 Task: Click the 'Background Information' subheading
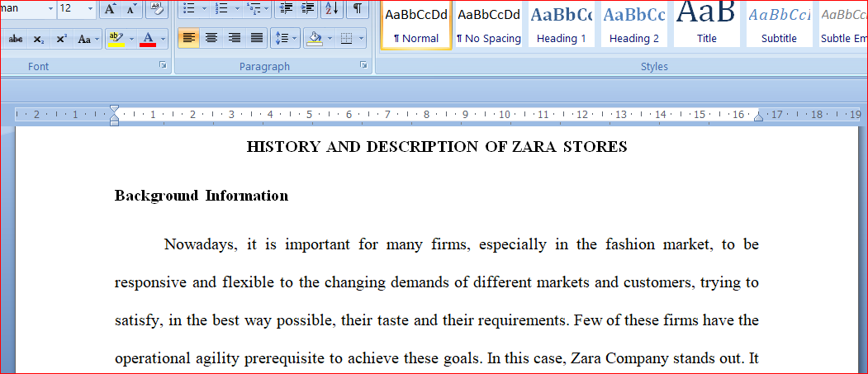pyautogui.click(x=202, y=196)
